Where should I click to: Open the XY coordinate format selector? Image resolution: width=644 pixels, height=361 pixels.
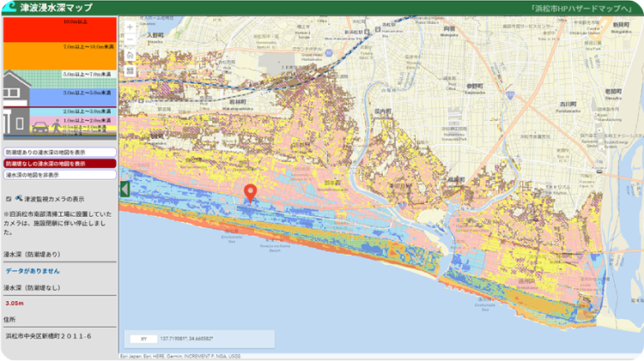143,339
